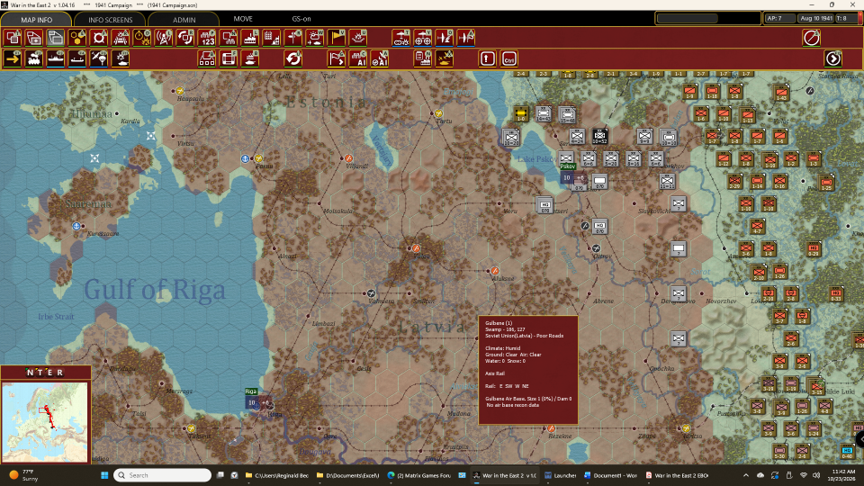Toggle the radio antenna tower overlay
This screenshot has width=864, height=486.
[164, 38]
